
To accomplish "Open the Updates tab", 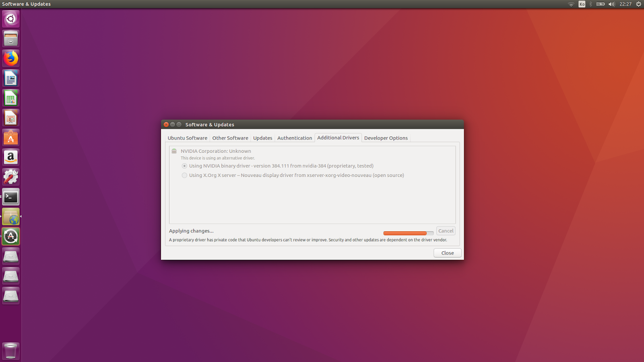I will click(263, 138).
